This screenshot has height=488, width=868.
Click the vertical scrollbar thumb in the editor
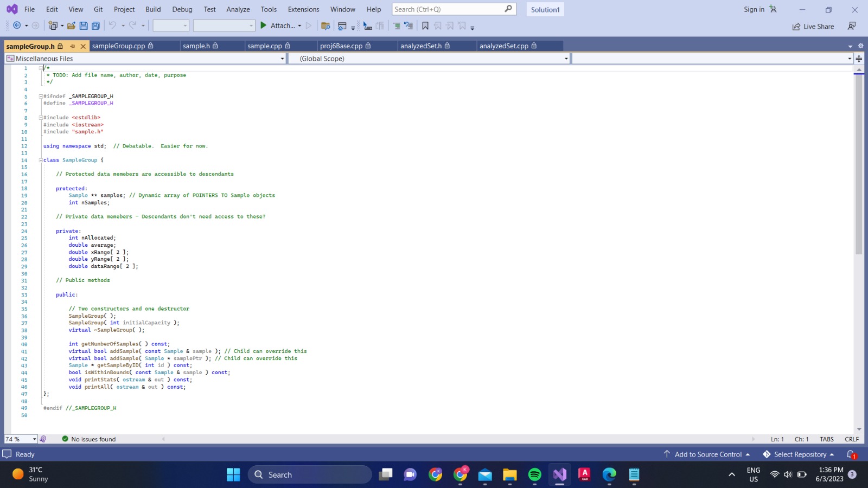pyautogui.click(x=859, y=164)
